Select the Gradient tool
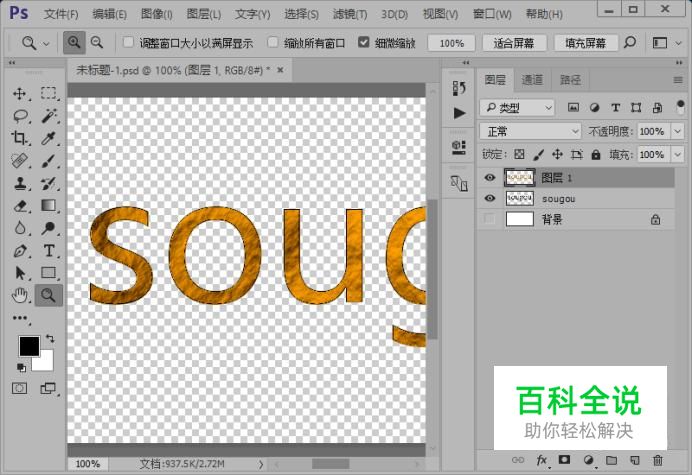This screenshot has height=475, width=692. tap(49, 206)
